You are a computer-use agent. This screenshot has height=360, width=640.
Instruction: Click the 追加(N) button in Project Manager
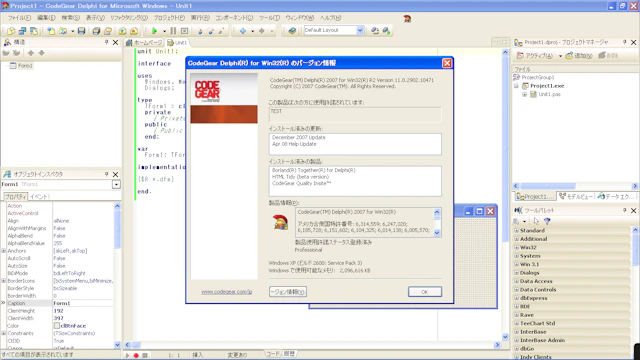579,56
